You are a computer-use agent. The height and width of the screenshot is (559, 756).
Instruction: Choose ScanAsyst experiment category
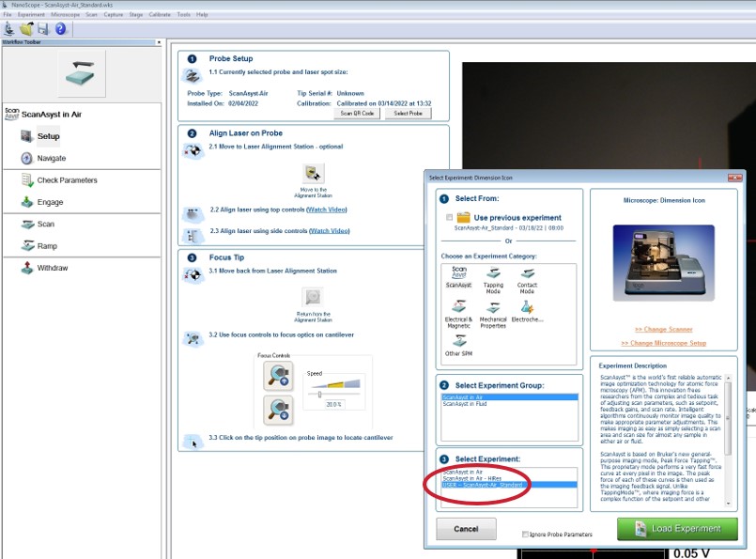(458, 277)
